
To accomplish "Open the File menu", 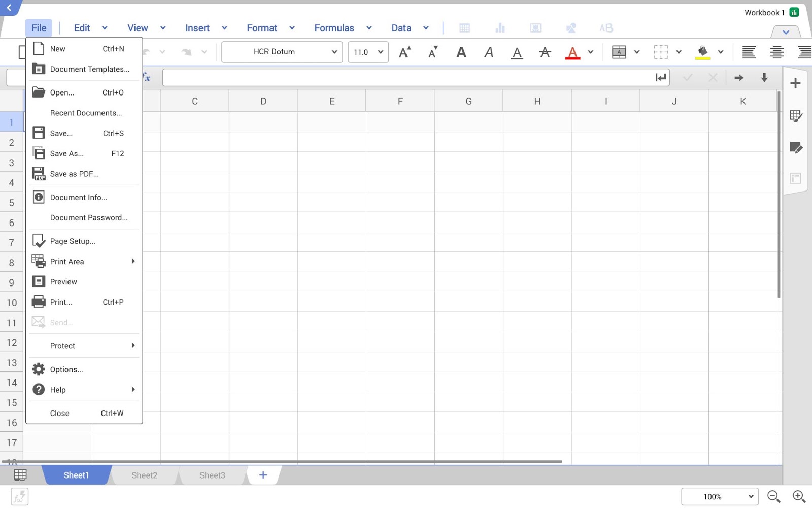I will click(x=39, y=28).
